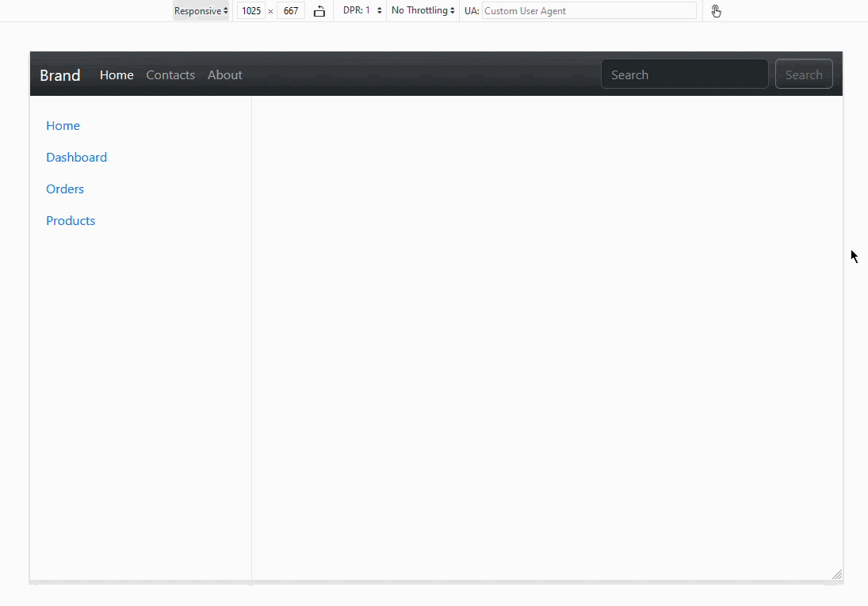868x606 pixels.
Task: Select About in the navbar
Action: point(225,74)
